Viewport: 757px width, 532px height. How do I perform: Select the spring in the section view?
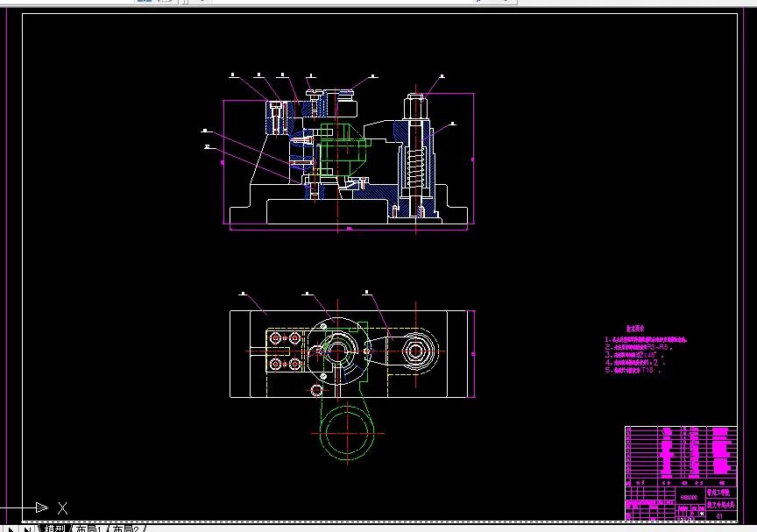tap(415, 168)
